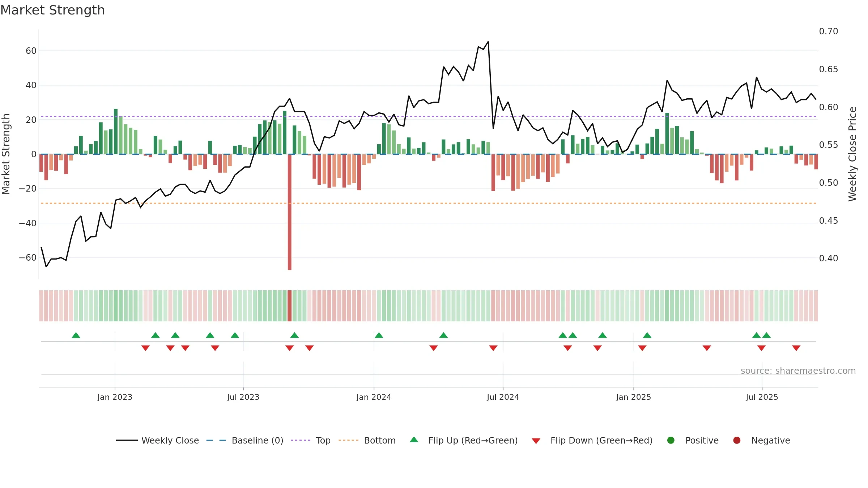Screen dimensions: 868x488
Task: Click the Jan 2023 date label
Action: [x=115, y=397]
